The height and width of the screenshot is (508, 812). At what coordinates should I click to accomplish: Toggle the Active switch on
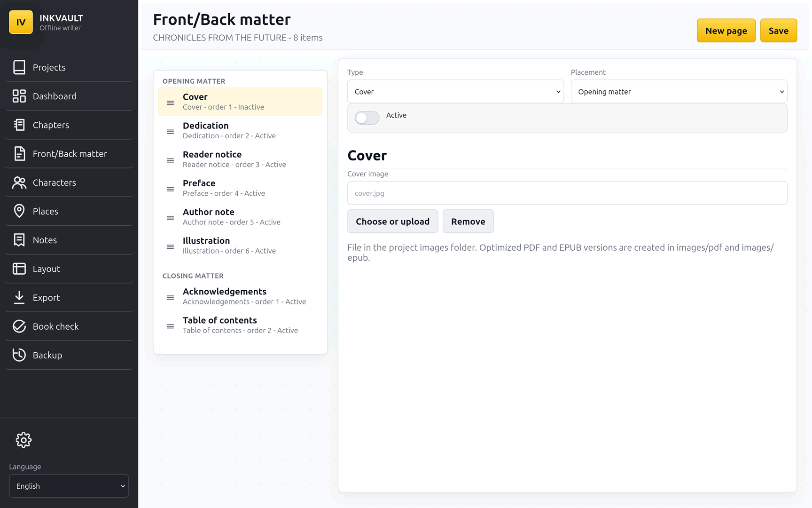[x=367, y=118]
